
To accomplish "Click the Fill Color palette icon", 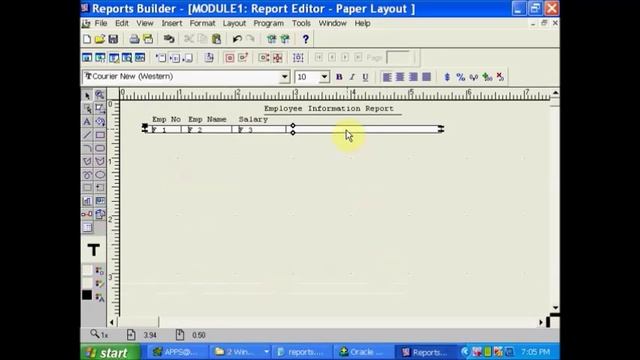I will pos(100,270).
